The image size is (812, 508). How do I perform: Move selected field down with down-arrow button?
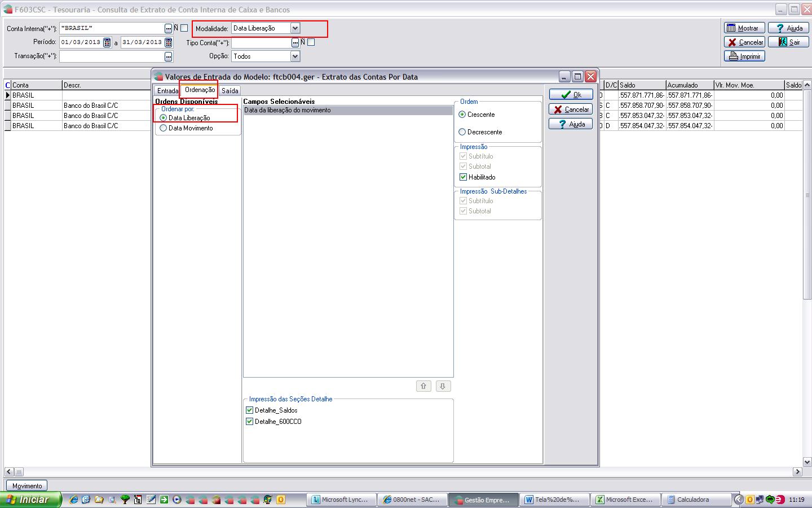click(443, 386)
